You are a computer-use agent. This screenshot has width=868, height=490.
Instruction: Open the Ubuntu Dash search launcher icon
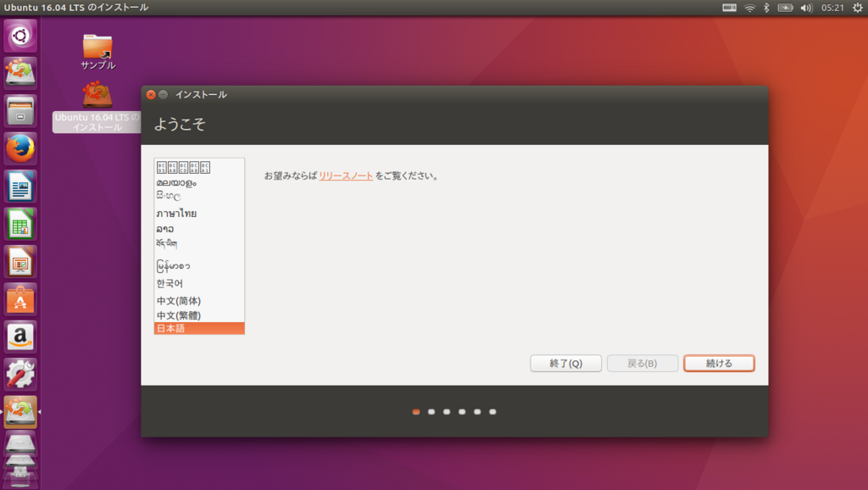(20, 36)
